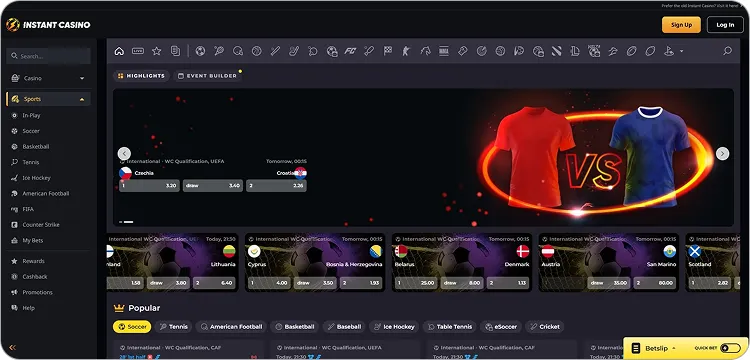Click the Log In button

pos(725,25)
